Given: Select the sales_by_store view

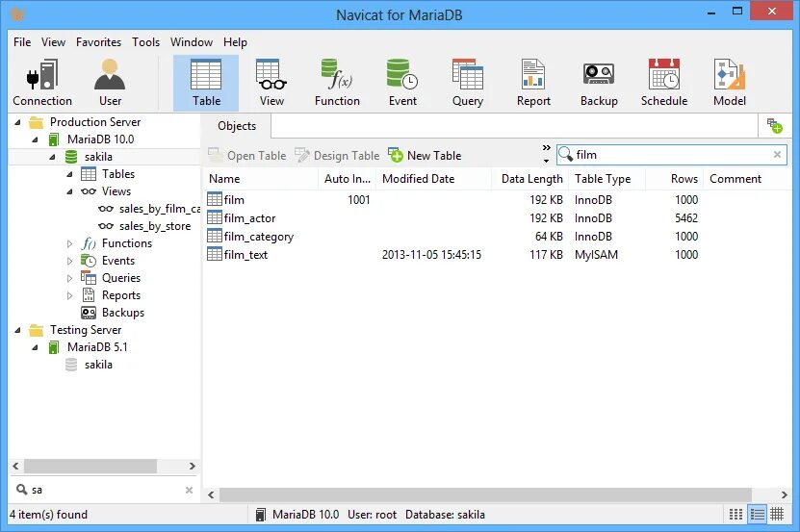Looking at the screenshot, I should coord(155,226).
